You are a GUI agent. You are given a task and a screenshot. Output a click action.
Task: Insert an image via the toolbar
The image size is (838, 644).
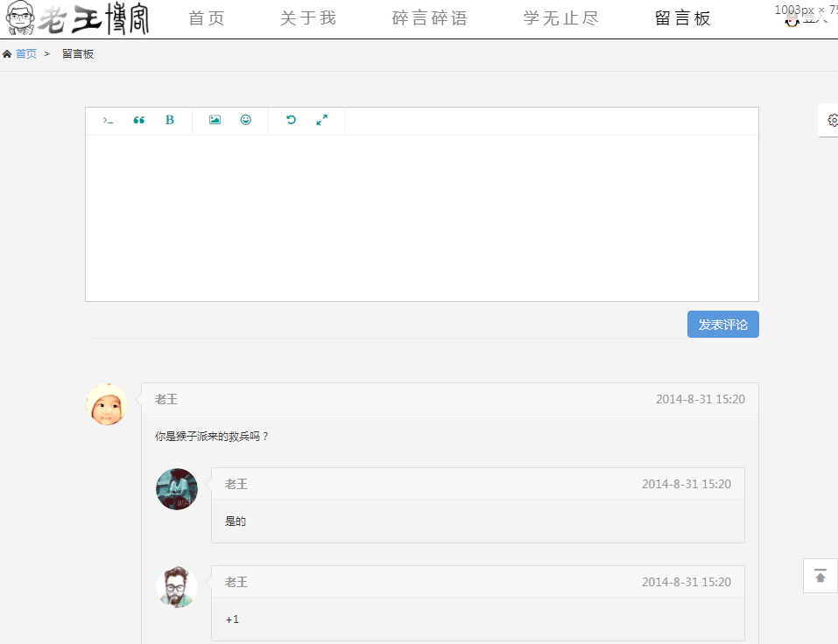(215, 121)
